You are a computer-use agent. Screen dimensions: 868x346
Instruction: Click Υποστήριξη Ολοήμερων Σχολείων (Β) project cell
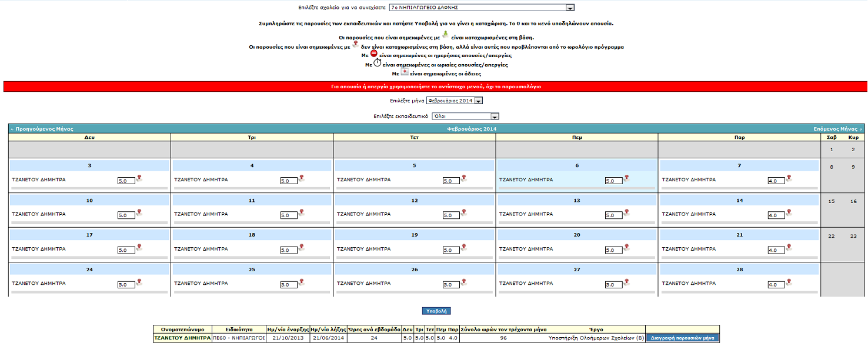click(x=596, y=338)
